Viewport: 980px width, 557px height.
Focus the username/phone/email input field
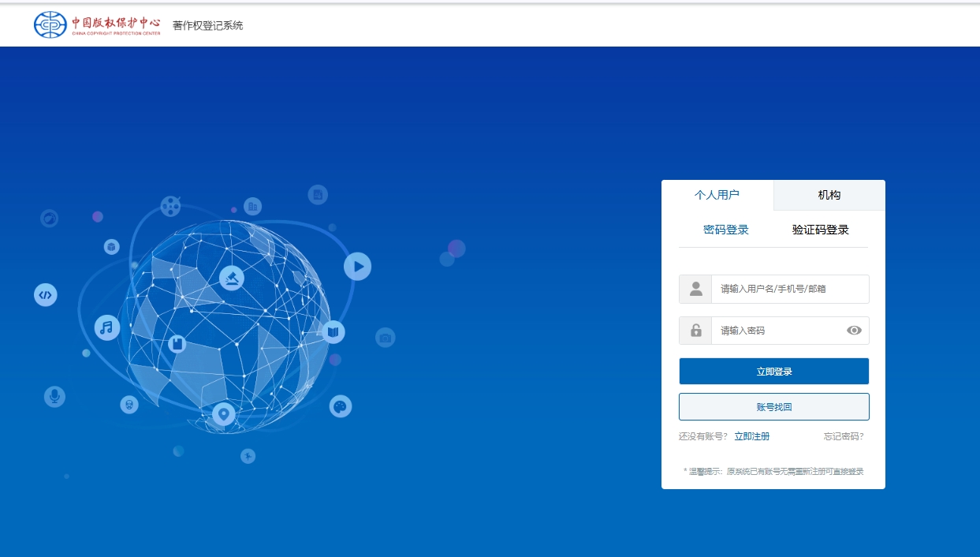(x=788, y=289)
